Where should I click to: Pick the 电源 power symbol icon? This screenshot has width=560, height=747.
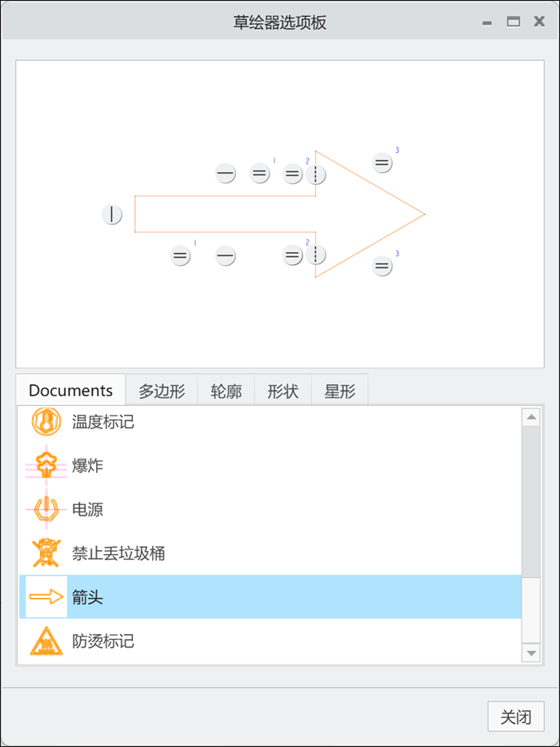[46, 509]
